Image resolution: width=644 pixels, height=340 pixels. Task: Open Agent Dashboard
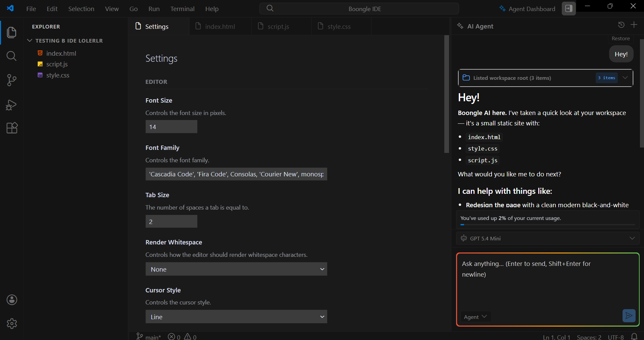[x=527, y=9]
